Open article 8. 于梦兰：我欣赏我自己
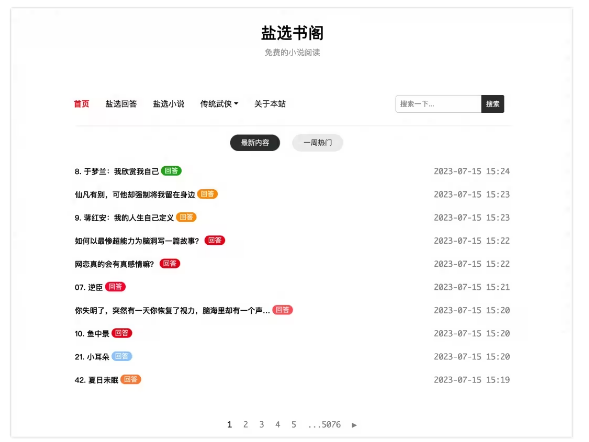Screen dimensions: 589x442 (116, 172)
